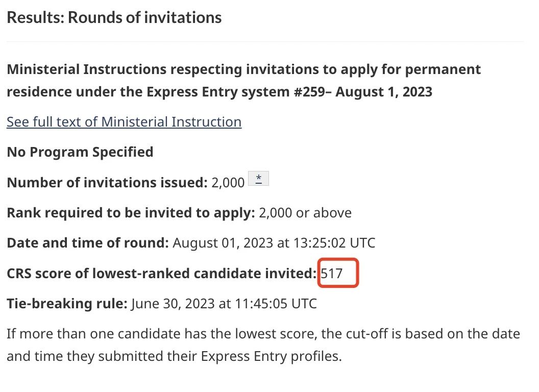This screenshot has height=392, width=539.
Task: Click 'June 30, 2023 at 11:45:05 UTC' value
Action: [x=224, y=304]
